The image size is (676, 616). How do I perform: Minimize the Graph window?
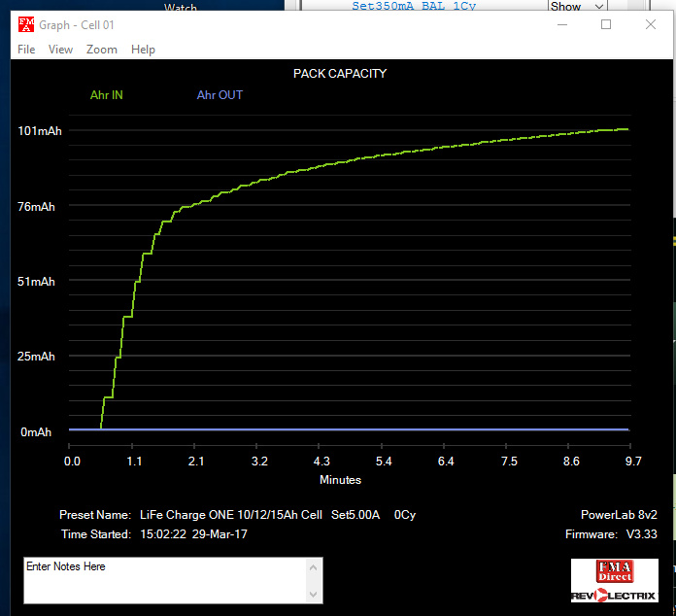pos(561,25)
